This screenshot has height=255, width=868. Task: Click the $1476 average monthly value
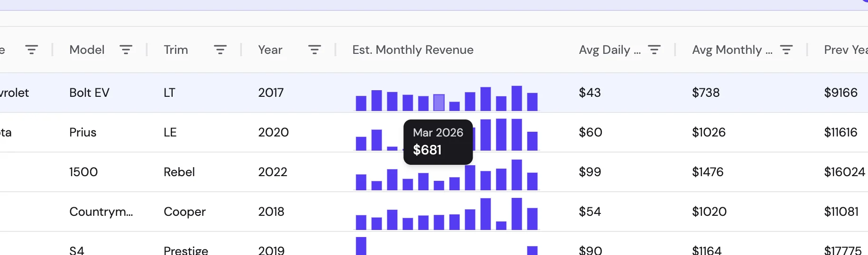(708, 172)
